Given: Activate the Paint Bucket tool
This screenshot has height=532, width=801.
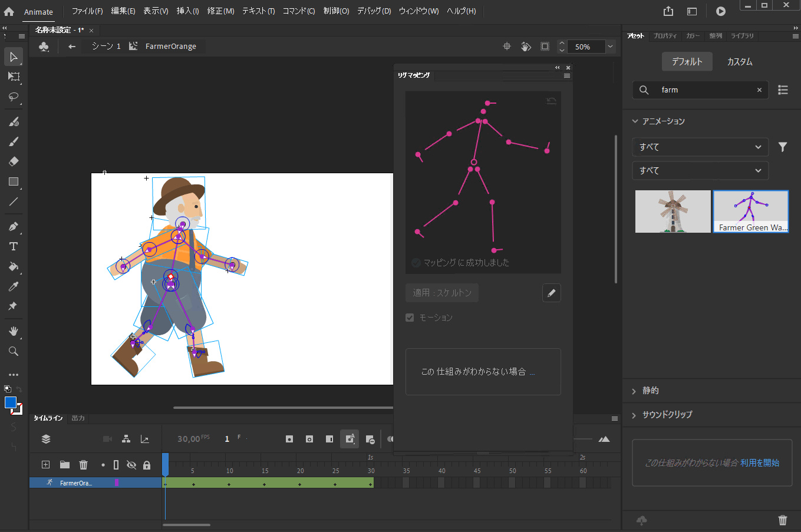Looking at the screenshot, I should click(x=14, y=266).
